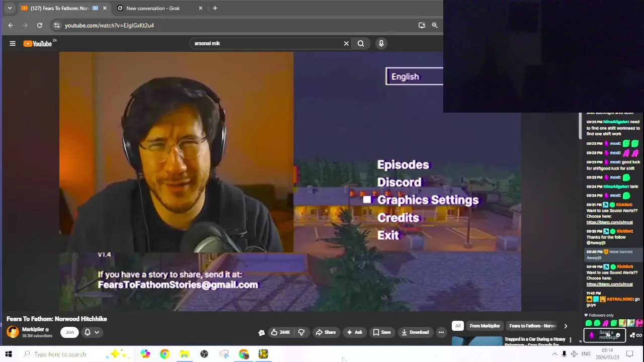Image resolution: width=644 pixels, height=362 pixels.
Task: Open the emoji picker in chat input
Action: pyautogui.click(x=618, y=335)
